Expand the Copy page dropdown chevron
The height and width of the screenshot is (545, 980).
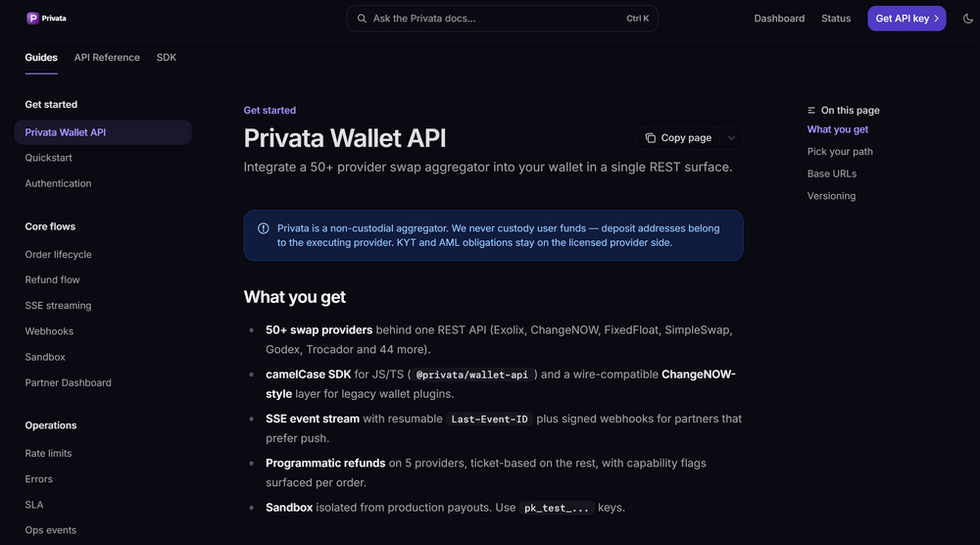point(731,138)
